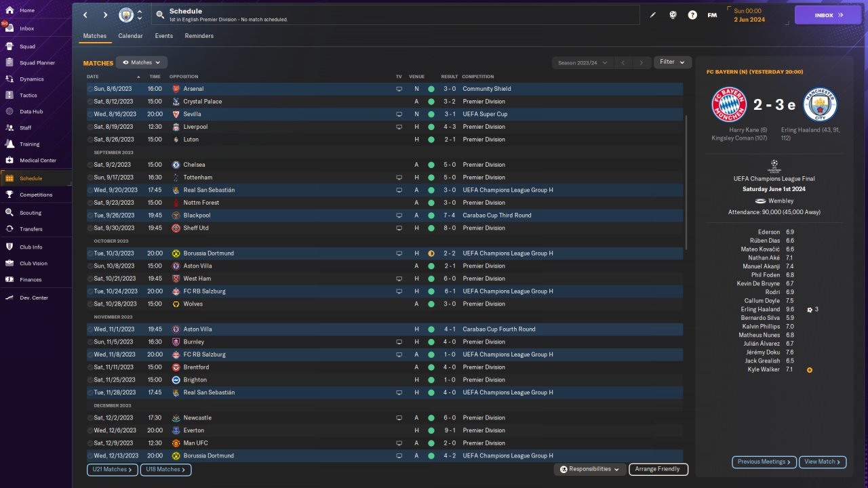Select the Everton 9 - 1 match row

(x=384, y=430)
